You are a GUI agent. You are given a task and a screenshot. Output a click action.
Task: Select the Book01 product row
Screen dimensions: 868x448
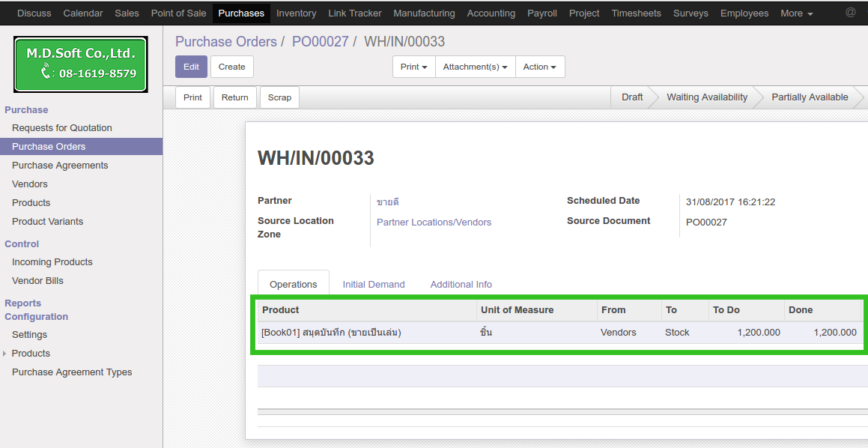point(331,333)
